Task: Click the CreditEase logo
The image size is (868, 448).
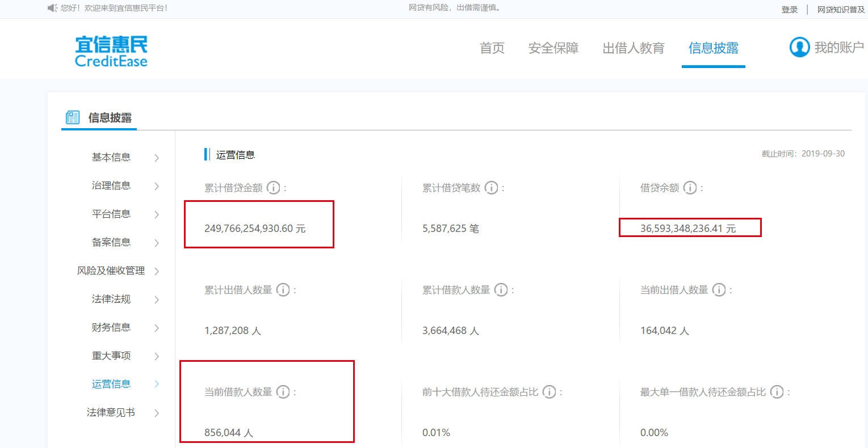Action: point(111,52)
